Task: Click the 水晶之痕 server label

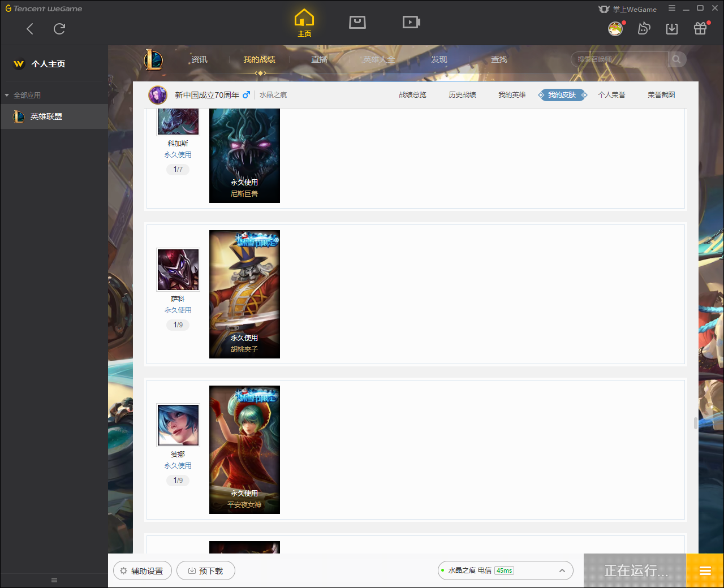Action: [273, 95]
